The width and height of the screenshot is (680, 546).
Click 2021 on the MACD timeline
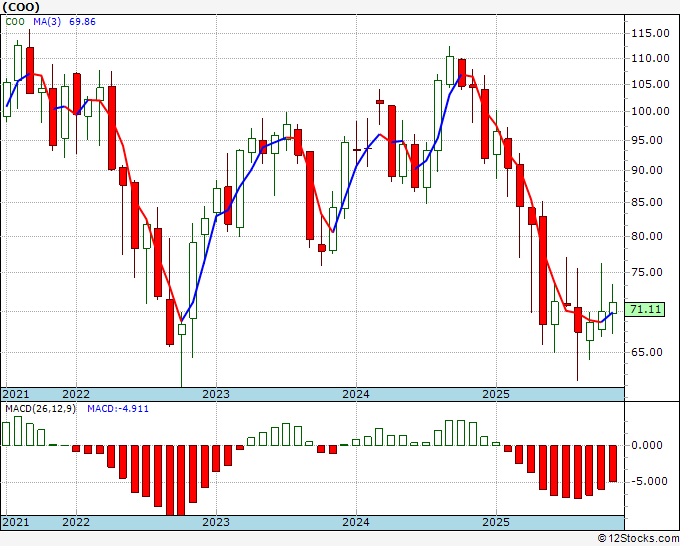(16, 522)
